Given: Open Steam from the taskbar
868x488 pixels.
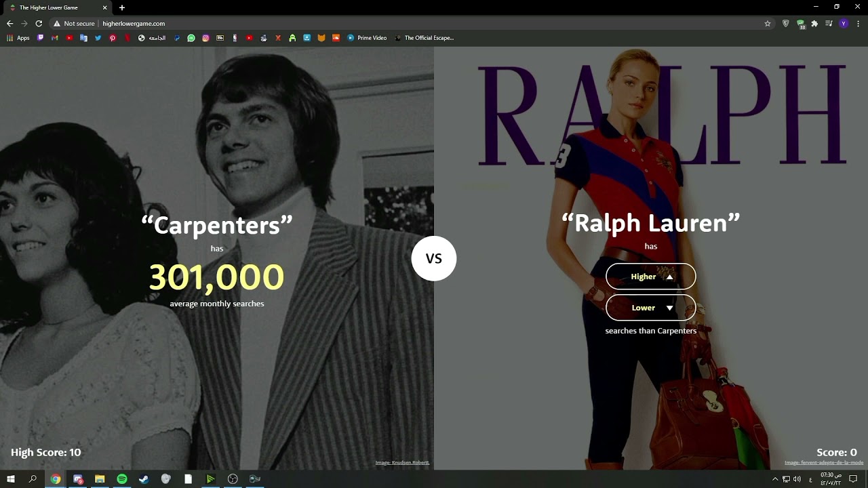Looking at the screenshot, I should coord(144,479).
